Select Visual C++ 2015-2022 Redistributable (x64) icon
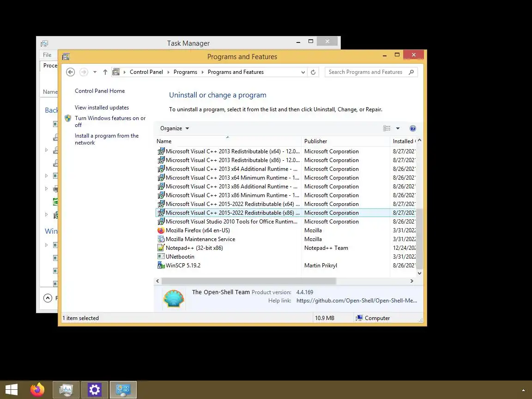Image resolution: width=532 pixels, height=399 pixels. point(161,204)
